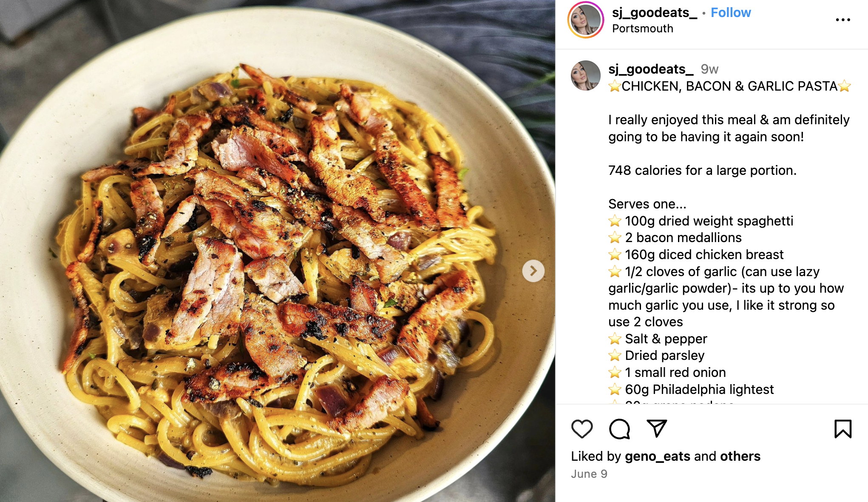Open profile story avatar in header
This screenshot has width=868, height=502.
585,20
